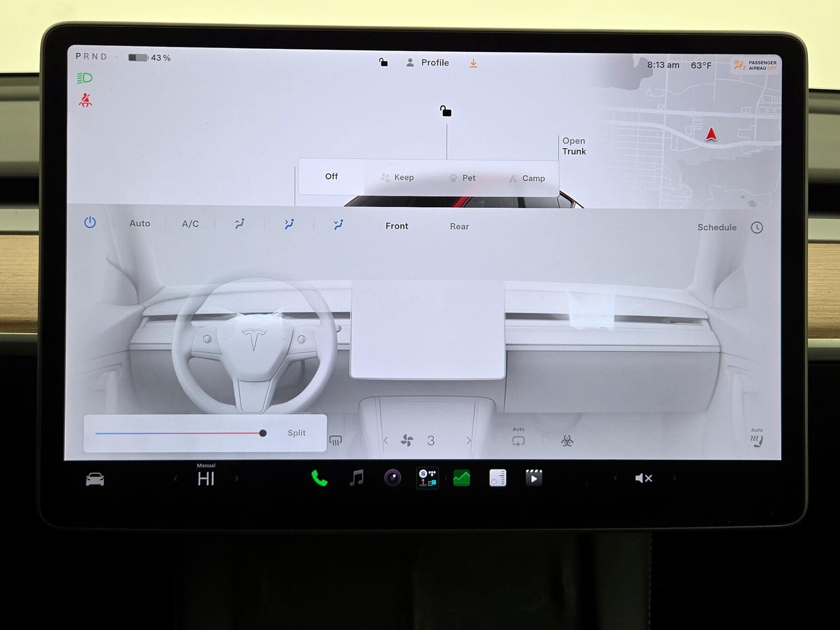The image size is (840, 630).
Task: Enable Bioweapon Defense mode
Action: click(567, 440)
